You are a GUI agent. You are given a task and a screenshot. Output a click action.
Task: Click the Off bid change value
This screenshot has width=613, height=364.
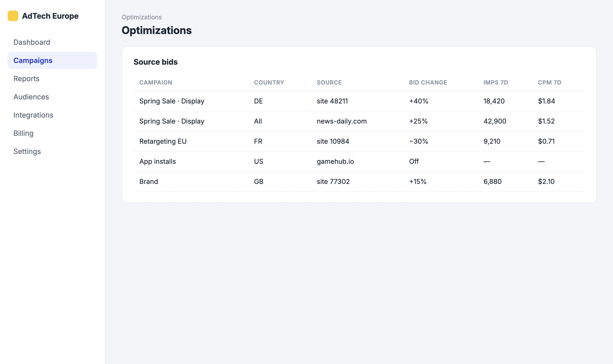coord(414,161)
